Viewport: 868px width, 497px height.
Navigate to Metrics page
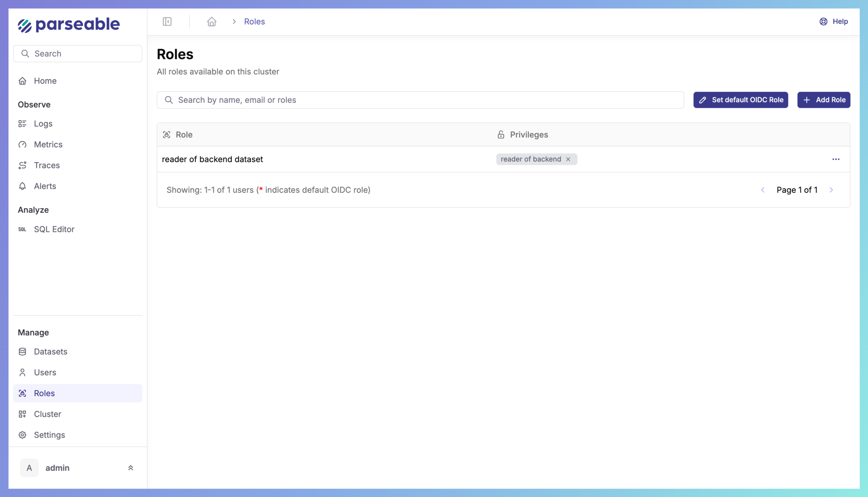tap(48, 144)
